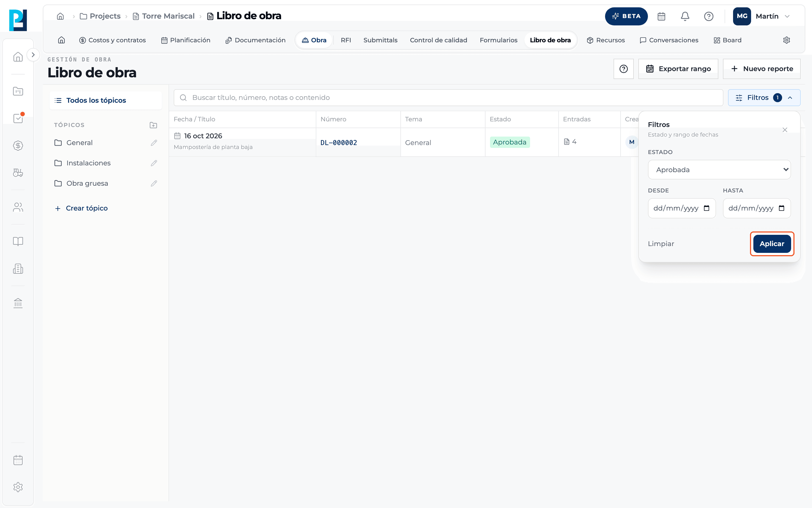Edit the General topic pencil icon

pos(154,143)
